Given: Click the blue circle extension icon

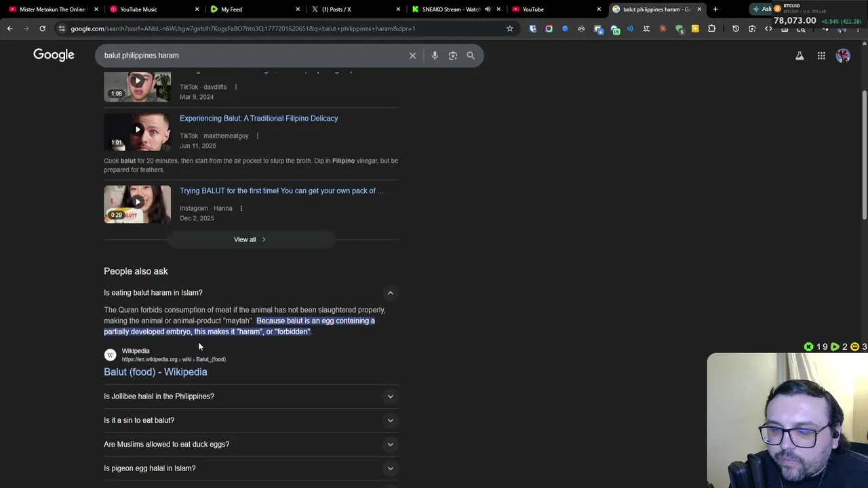Looking at the screenshot, I should coord(565,28).
